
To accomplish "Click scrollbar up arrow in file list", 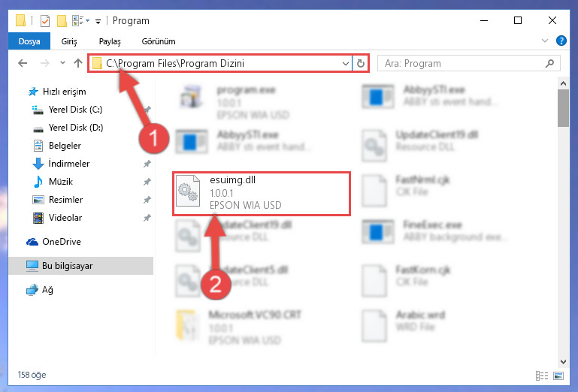I will pos(563,83).
